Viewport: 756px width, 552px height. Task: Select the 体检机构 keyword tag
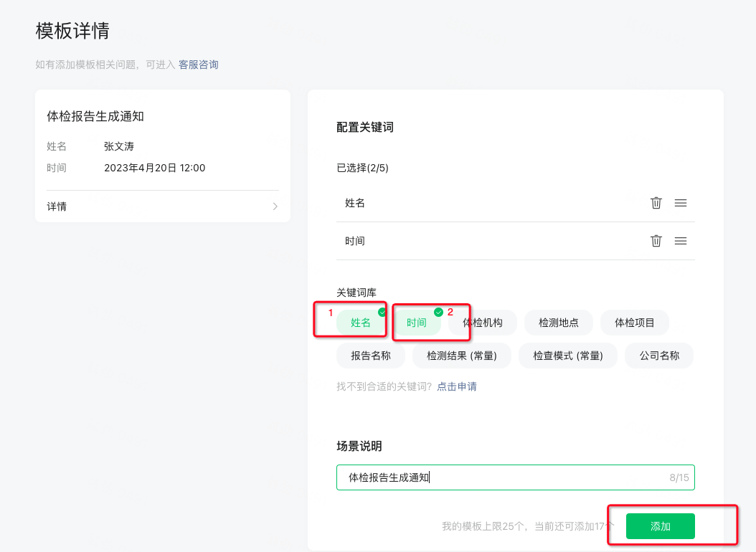[x=483, y=323]
